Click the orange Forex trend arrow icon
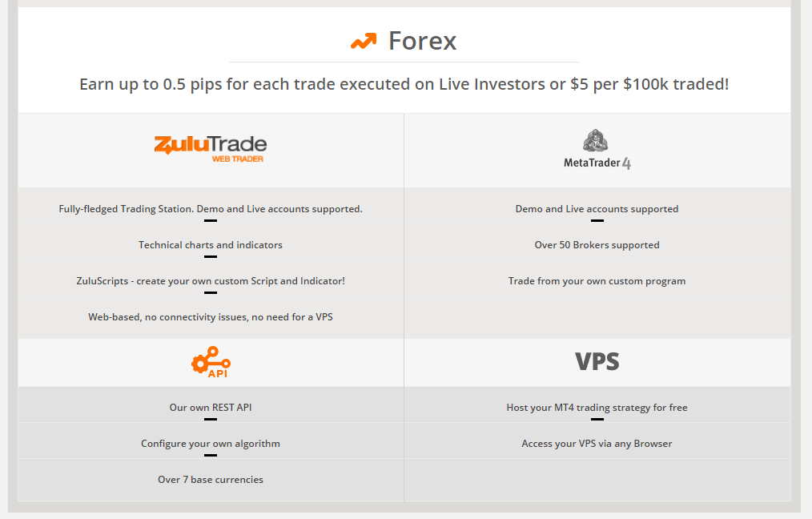This screenshot has width=812, height=519. pyautogui.click(x=364, y=42)
